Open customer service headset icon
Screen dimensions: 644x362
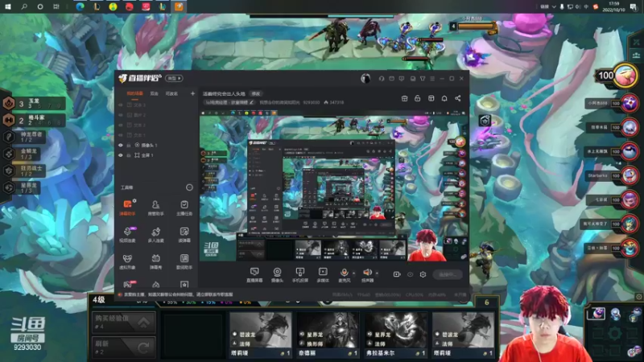point(382,78)
